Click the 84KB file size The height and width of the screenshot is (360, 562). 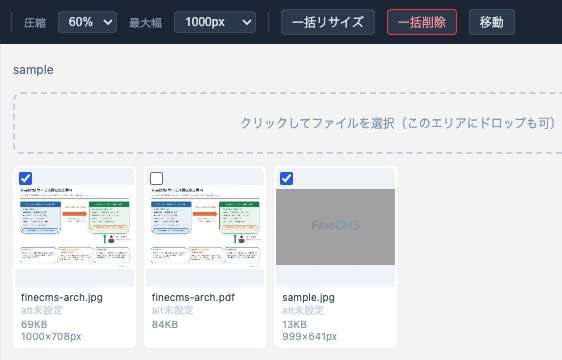click(165, 324)
